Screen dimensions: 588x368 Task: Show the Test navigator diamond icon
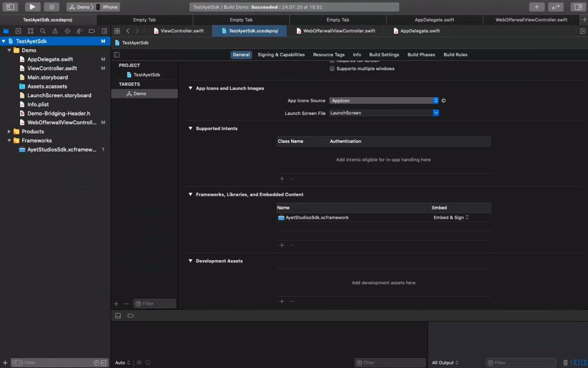tap(67, 30)
